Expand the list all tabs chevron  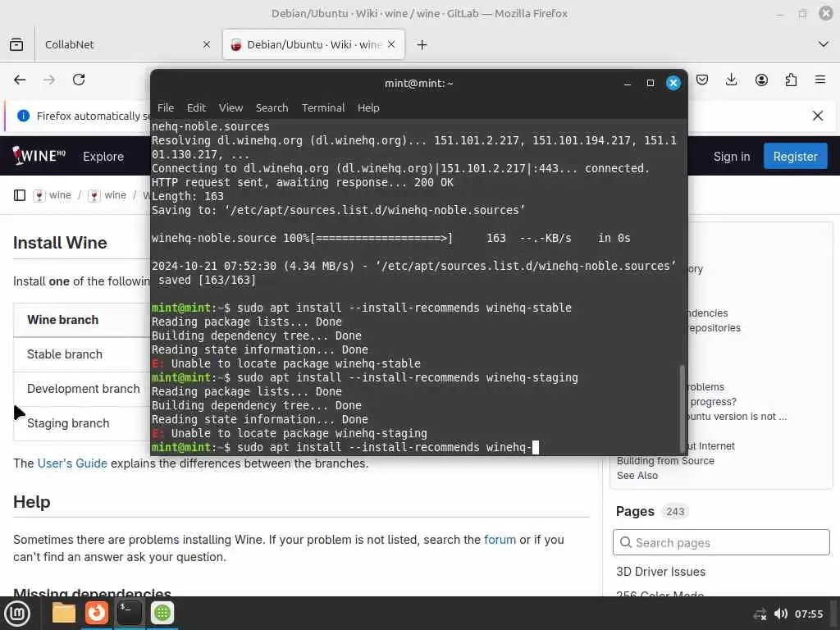[824, 44]
